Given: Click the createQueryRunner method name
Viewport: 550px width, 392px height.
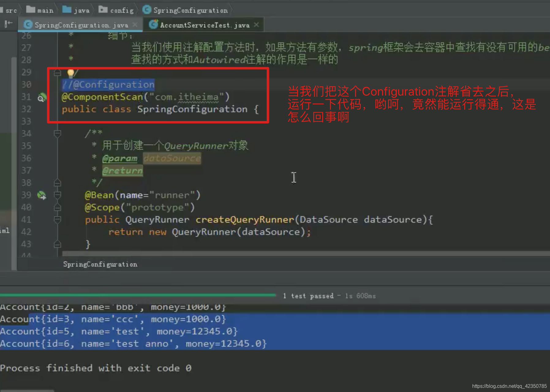Looking at the screenshot, I should click(245, 220).
